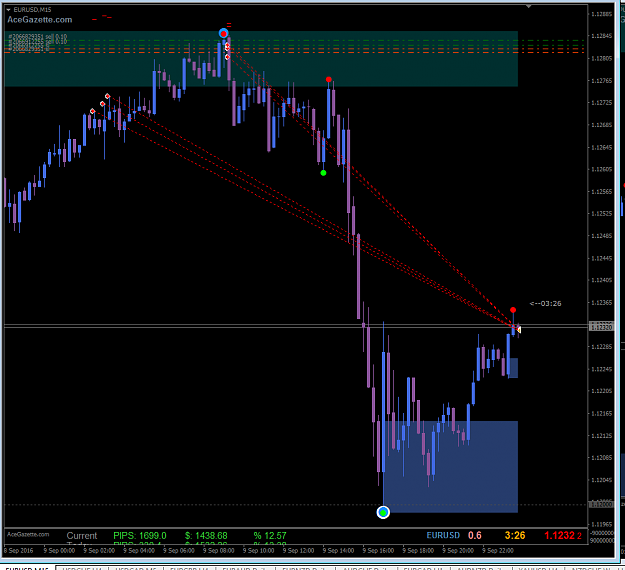The image size is (625, 570).
Task: Click the $: 1438.68 profit readout
Action: (206, 536)
